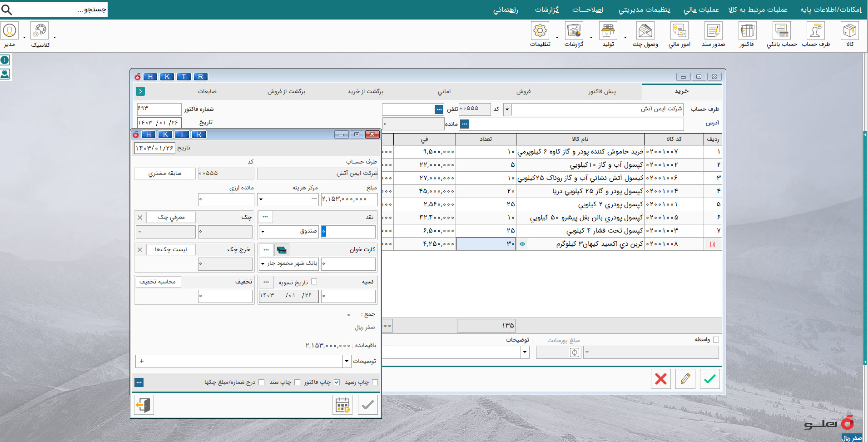The height and width of the screenshot is (442, 868).
Task: Click the exit door icon in payment dialog
Action: tap(144, 405)
